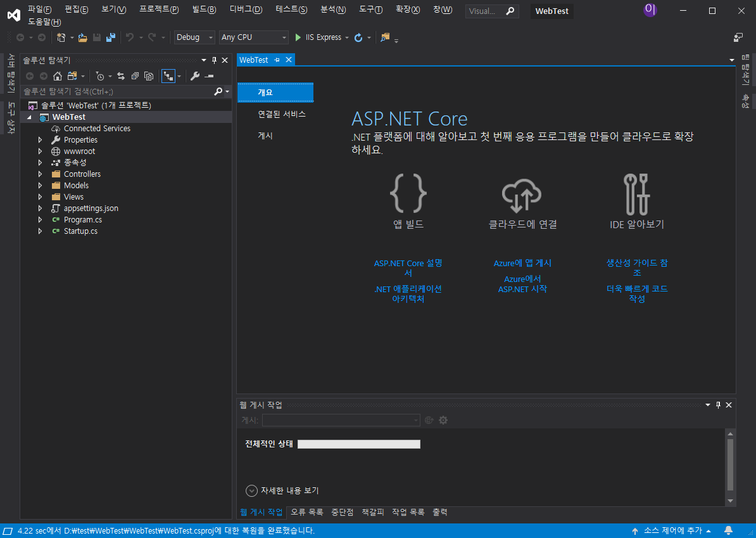Open Properties wrench icon in Solution Explorer
This screenshot has width=756, height=538.
[x=195, y=76]
